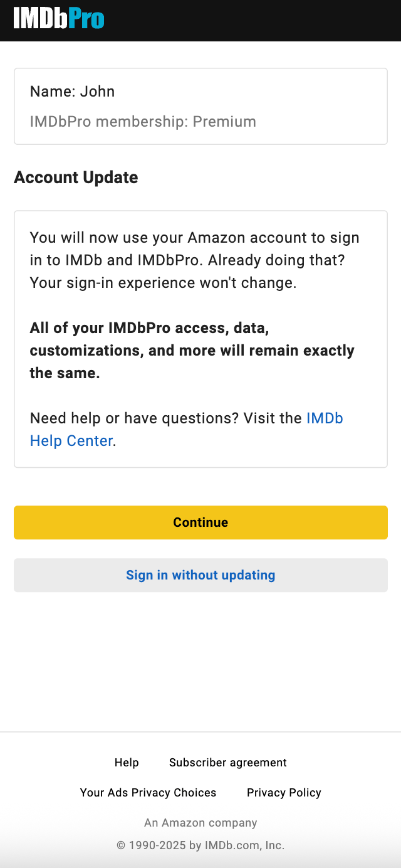Click the "Name: John" text
Screen dimensions: 401x868
(x=72, y=92)
